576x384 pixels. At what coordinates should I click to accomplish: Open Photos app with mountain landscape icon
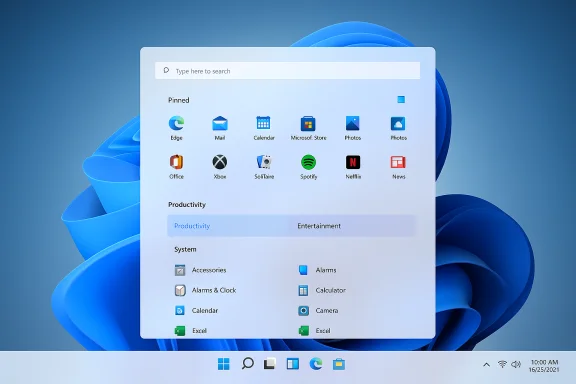tap(353, 128)
